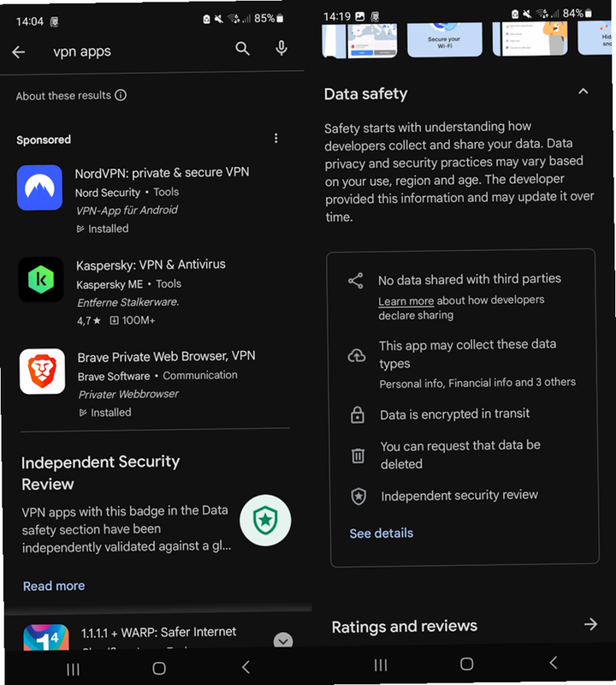This screenshot has width=616, height=685.
Task: Click the See details link
Action: (381, 533)
